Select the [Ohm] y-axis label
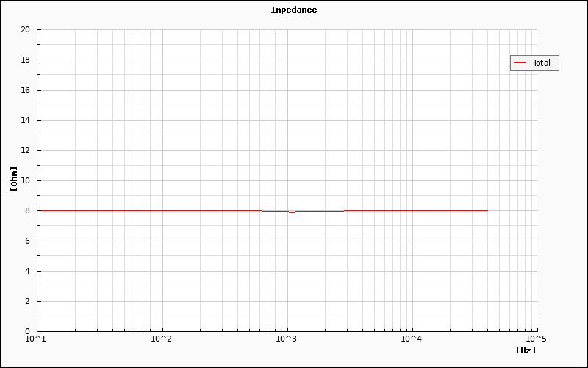 coord(13,179)
